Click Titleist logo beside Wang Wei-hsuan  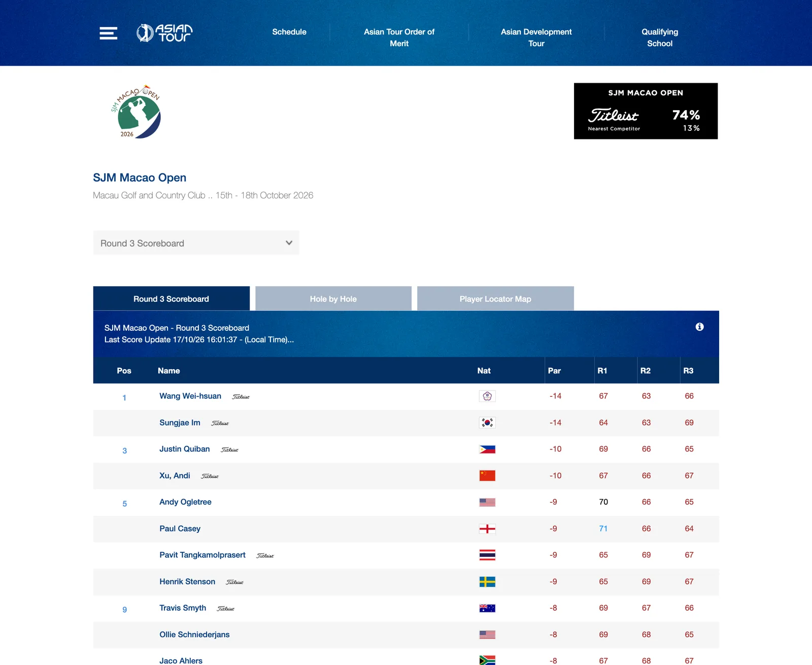tap(241, 397)
